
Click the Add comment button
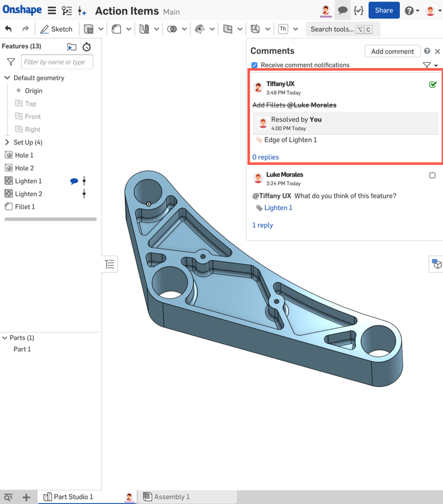(392, 51)
